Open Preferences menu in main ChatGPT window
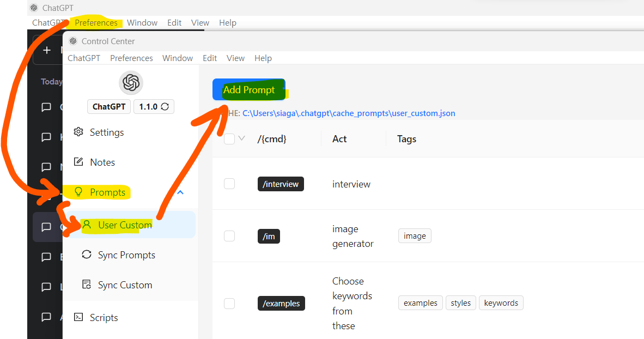644x339 pixels. point(96,22)
